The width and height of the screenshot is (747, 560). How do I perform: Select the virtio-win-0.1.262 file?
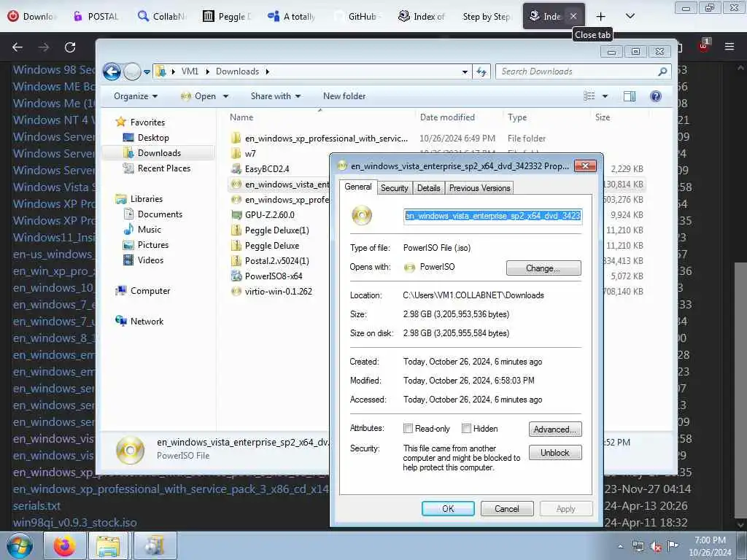click(x=278, y=292)
